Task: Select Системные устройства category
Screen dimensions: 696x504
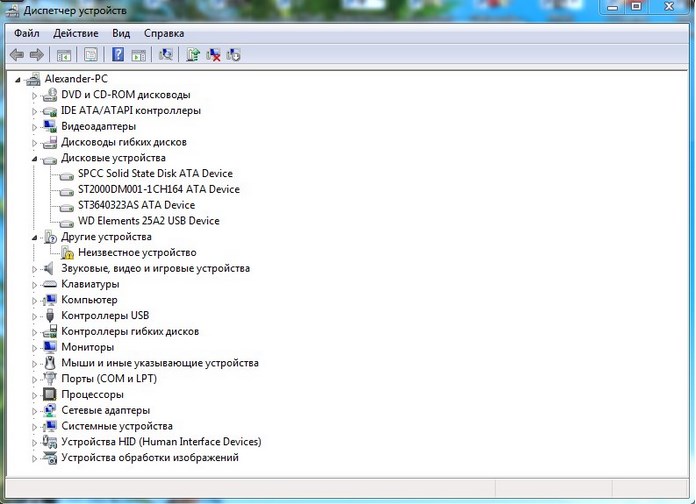Action: (117, 426)
